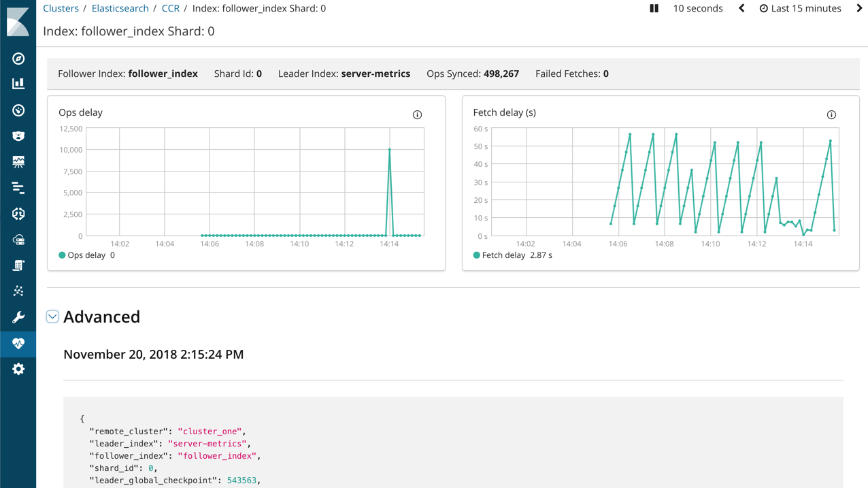Open Timelion using the bear face icon
Viewport: 868px width, 488px height.
pyautogui.click(x=18, y=136)
